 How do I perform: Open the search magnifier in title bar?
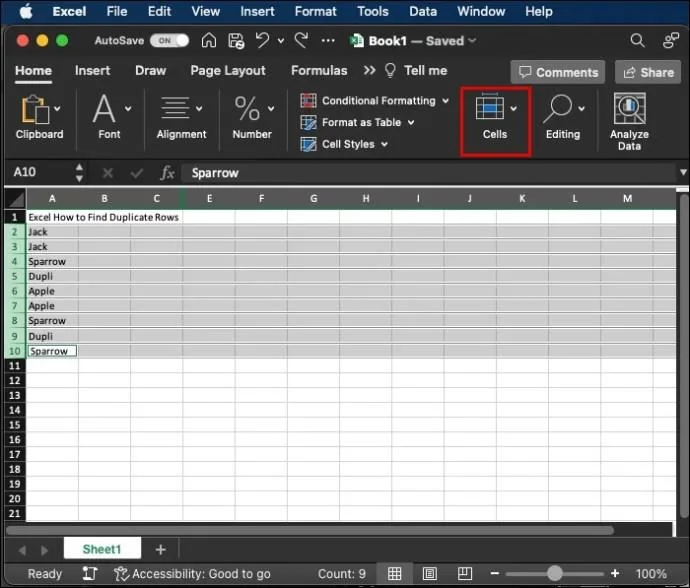tap(637, 41)
